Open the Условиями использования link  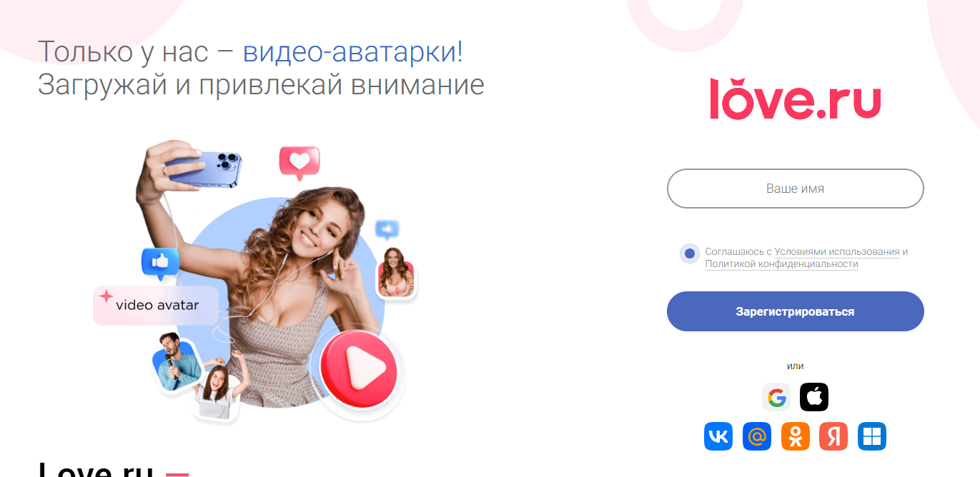click(x=837, y=252)
